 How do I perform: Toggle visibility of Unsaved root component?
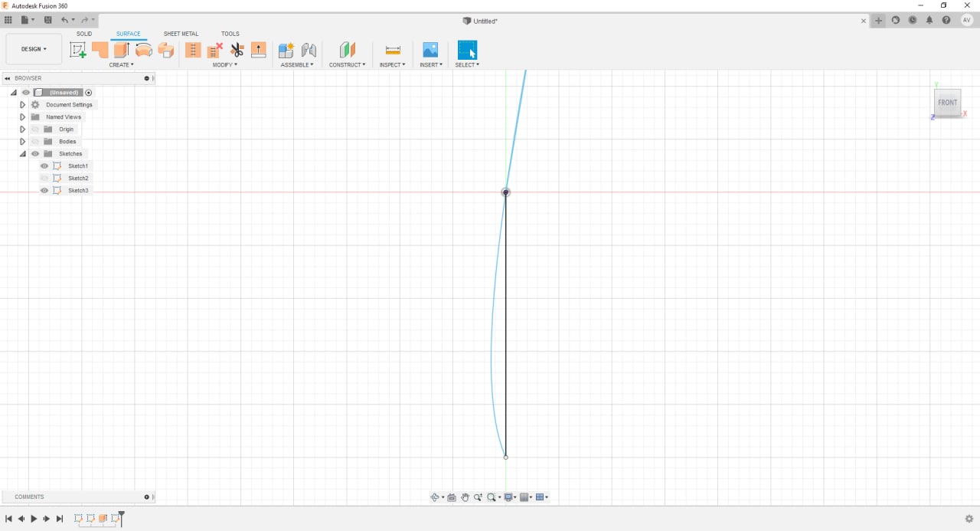(x=26, y=93)
